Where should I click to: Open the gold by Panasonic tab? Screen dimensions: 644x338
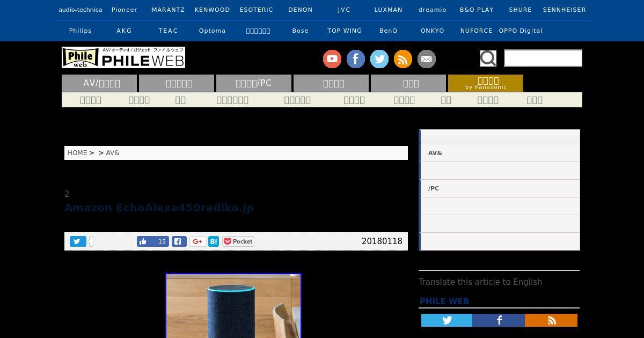coord(486,83)
